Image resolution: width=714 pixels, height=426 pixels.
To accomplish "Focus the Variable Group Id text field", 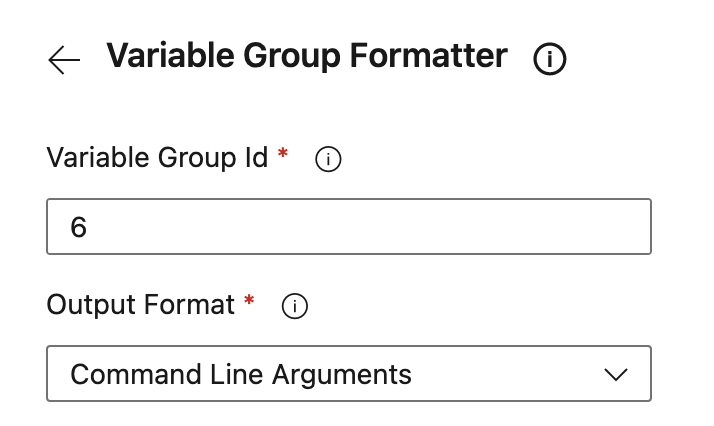I will (x=349, y=226).
